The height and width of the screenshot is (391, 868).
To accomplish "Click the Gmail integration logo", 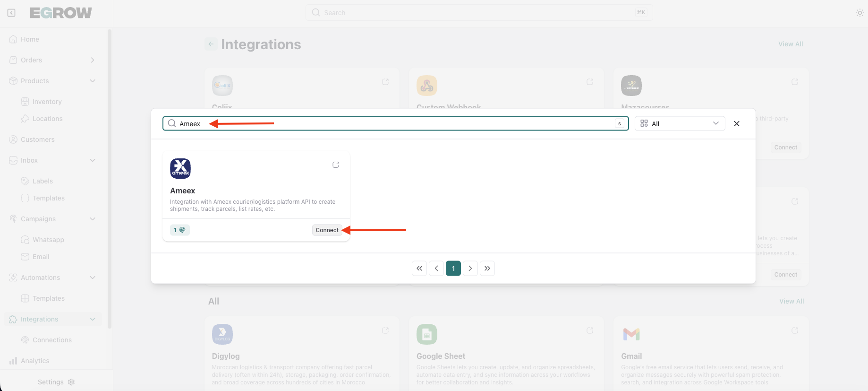I will pos(631,334).
